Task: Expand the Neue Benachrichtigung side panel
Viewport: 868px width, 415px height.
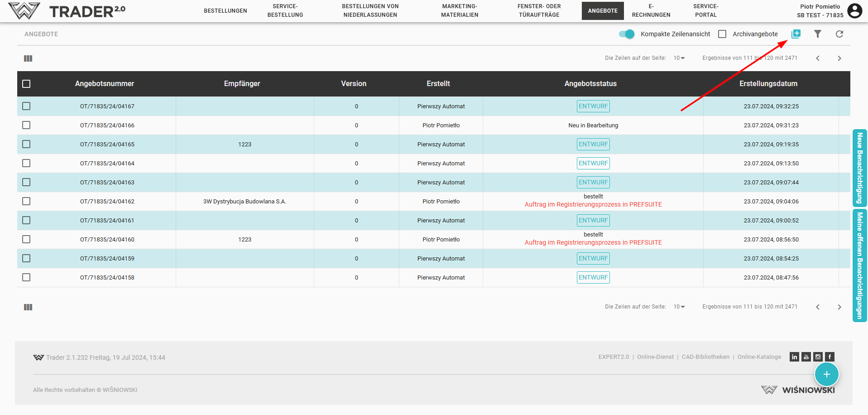Action: click(x=859, y=168)
